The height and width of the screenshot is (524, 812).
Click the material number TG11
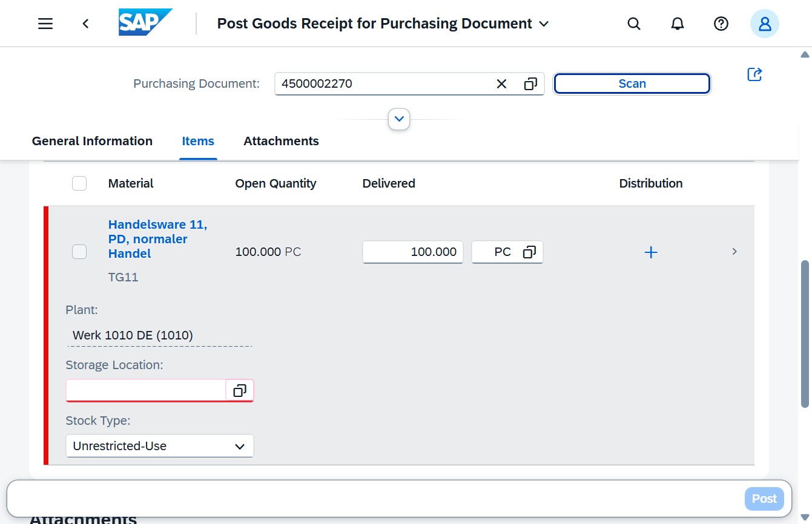[x=123, y=278]
